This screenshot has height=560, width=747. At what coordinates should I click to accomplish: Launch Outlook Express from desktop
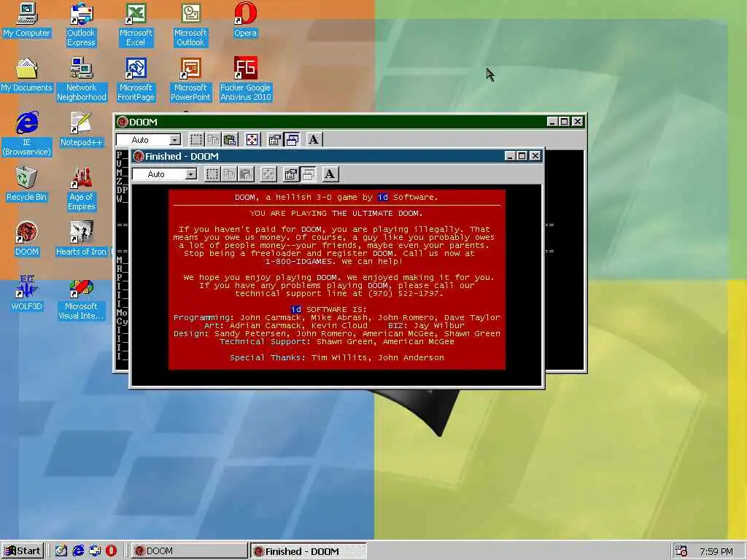(x=82, y=25)
